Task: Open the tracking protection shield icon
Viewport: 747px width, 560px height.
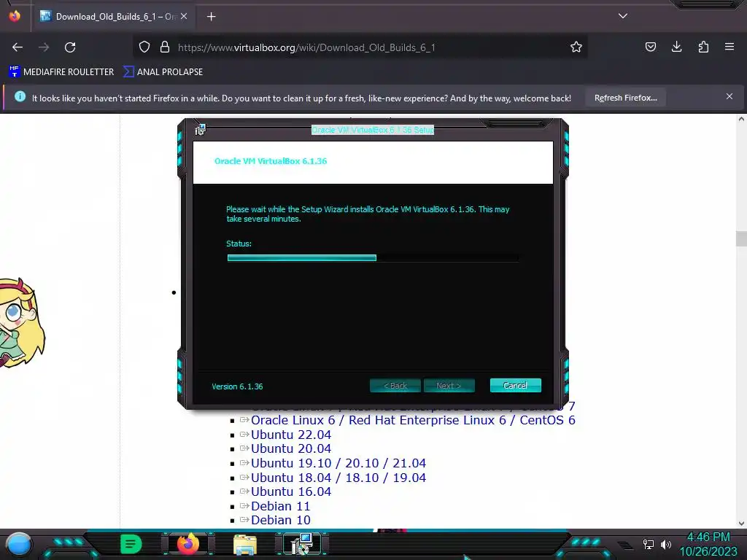Action: 144,47
